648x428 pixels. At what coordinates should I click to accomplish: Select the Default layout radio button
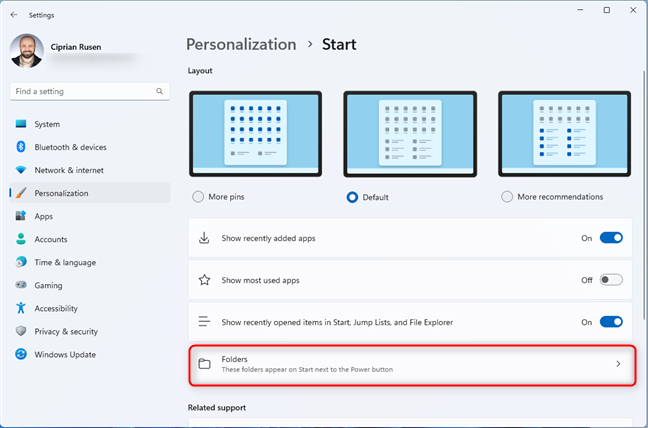click(x=352, y=197)
